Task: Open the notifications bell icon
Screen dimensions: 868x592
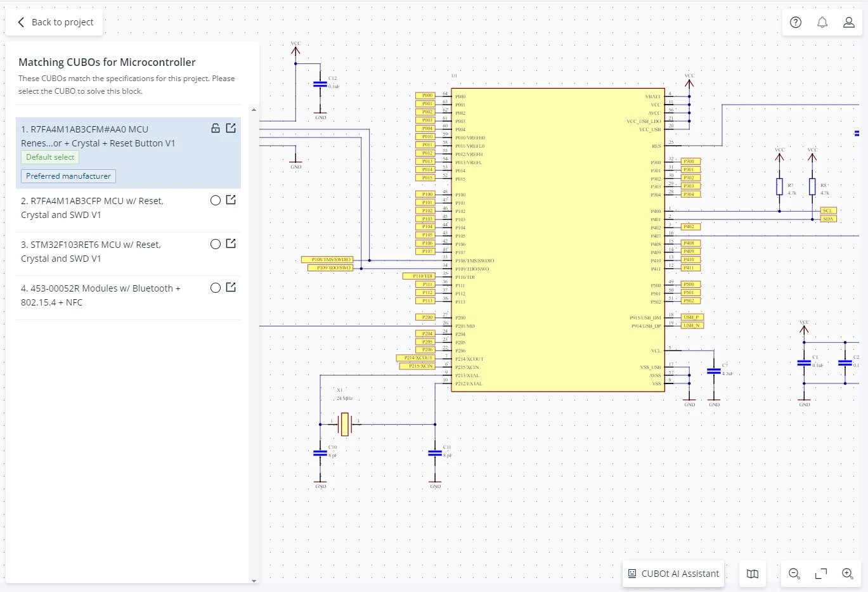Action: click(x=822, y=22)
